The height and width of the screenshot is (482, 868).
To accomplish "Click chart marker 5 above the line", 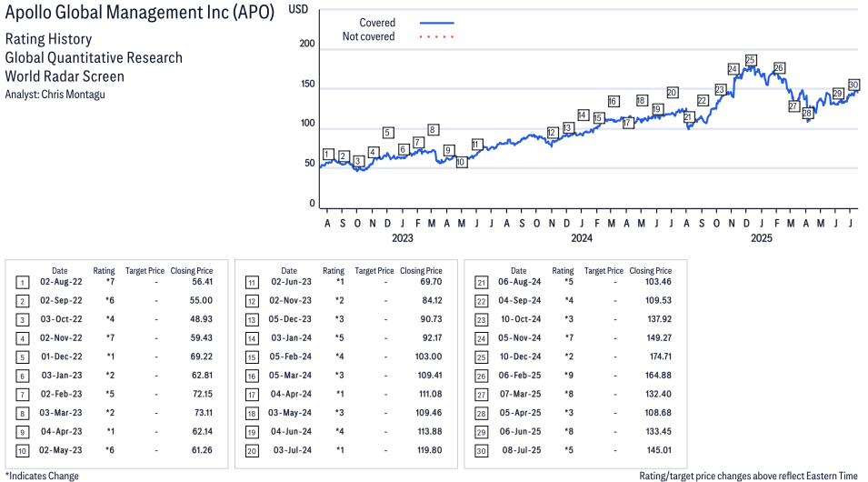I will 388,133.
